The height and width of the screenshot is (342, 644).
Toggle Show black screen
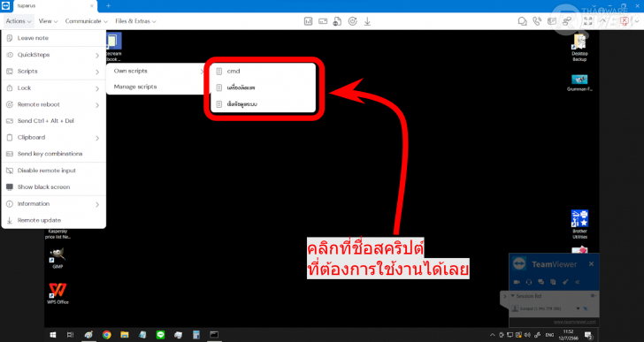click(x=53, y=187)
